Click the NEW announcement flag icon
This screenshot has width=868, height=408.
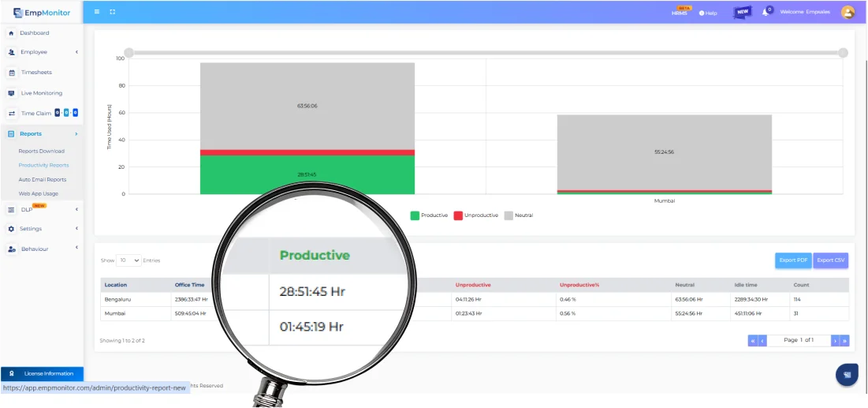click(x=742, y=12)
